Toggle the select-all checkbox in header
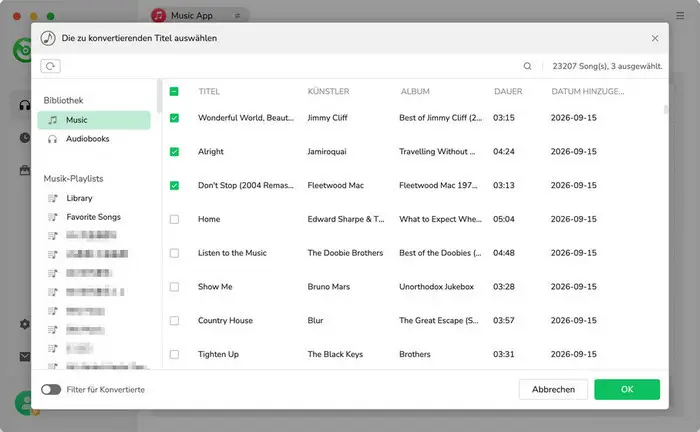700x432 pixels. (174, 91)
